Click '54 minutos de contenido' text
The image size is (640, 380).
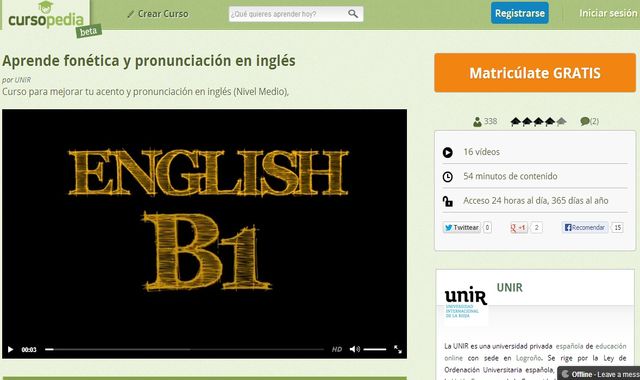(510, 176)
